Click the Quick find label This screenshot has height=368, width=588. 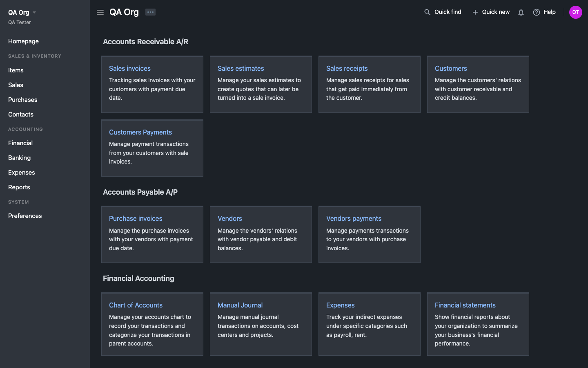(x=448, y=12)
